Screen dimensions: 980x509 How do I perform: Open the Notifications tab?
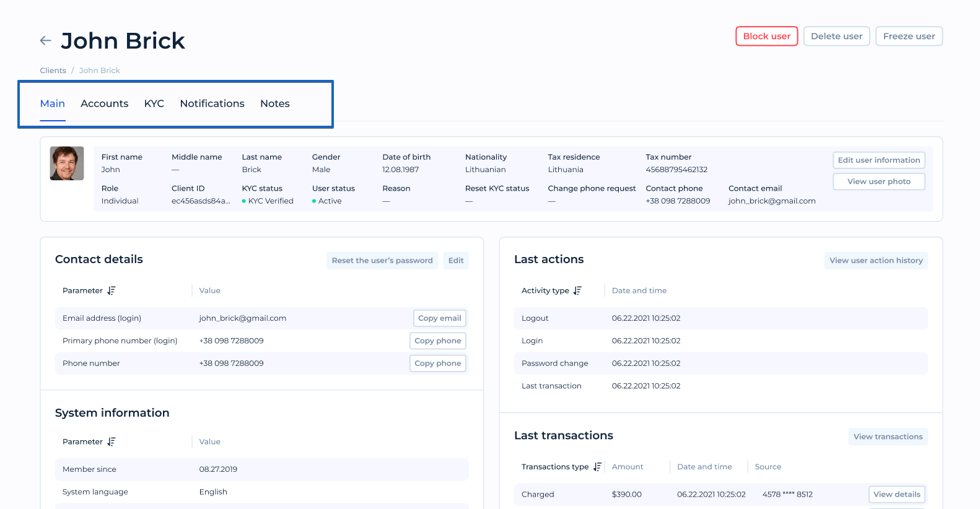[x=212, y=103]
